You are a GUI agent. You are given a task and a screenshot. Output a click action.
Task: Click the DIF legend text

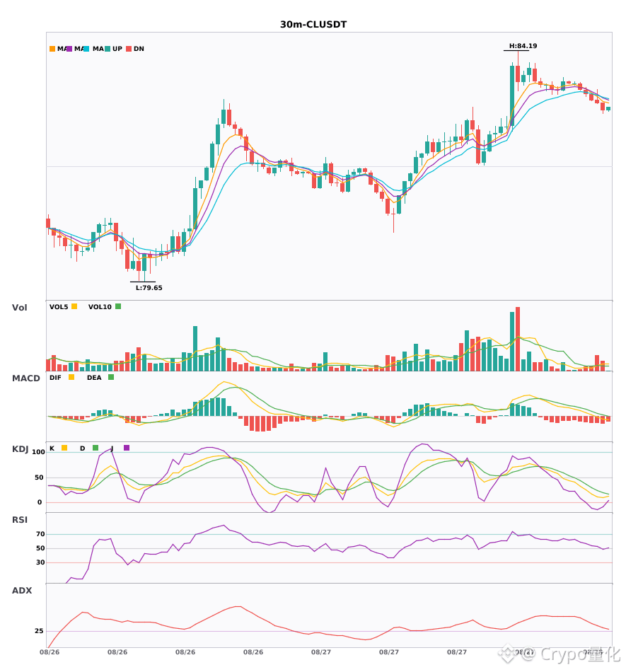point(55,378)
